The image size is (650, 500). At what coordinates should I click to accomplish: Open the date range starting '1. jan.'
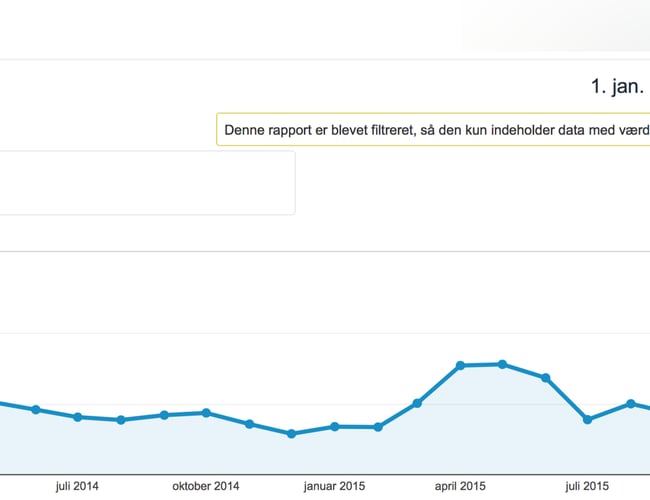pyautogui.click(x=617, y=87)
